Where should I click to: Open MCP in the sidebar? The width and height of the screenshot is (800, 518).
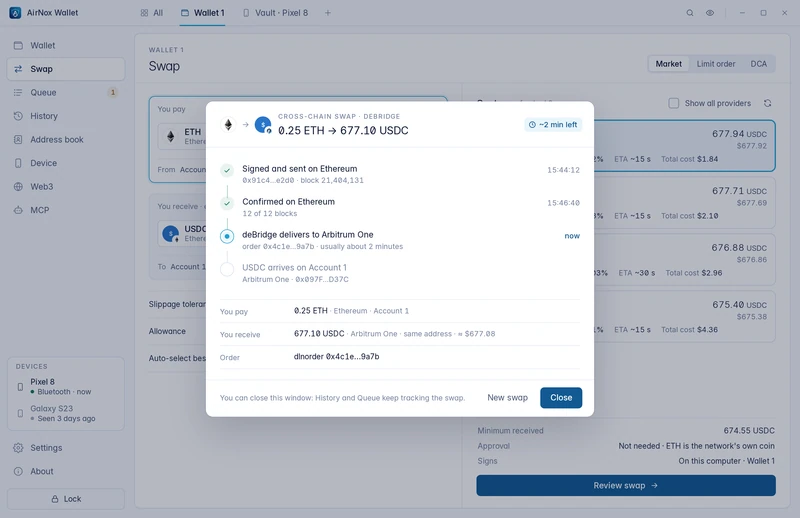(66, 210)
